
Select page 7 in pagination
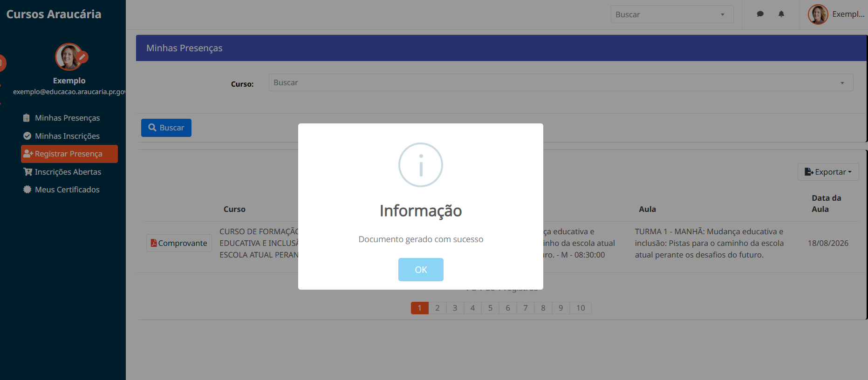pos(526,308)
